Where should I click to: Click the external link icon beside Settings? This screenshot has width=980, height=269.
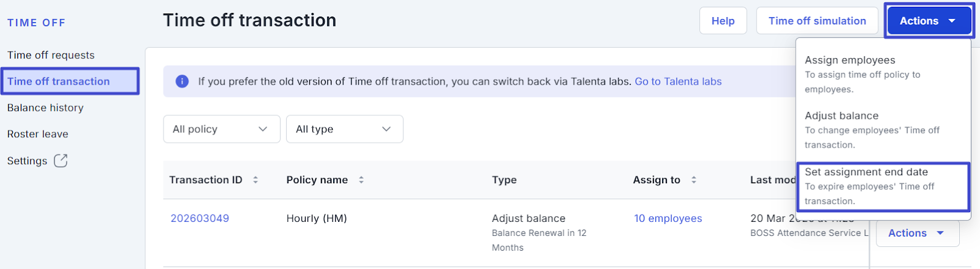click(x=61, y=161)
